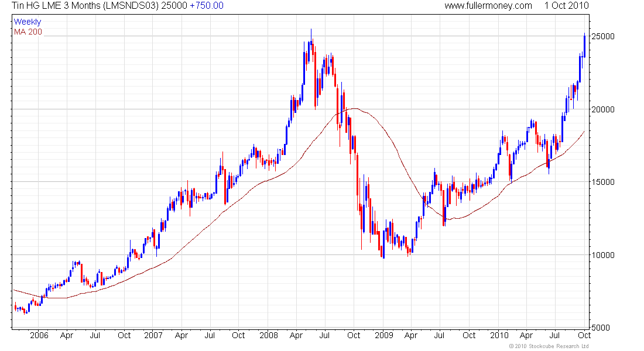Click the '+750.00' change value
Image resolution: width=644 pixels, height=351 pixels.
pyautogui.click(x=207, y=5)
